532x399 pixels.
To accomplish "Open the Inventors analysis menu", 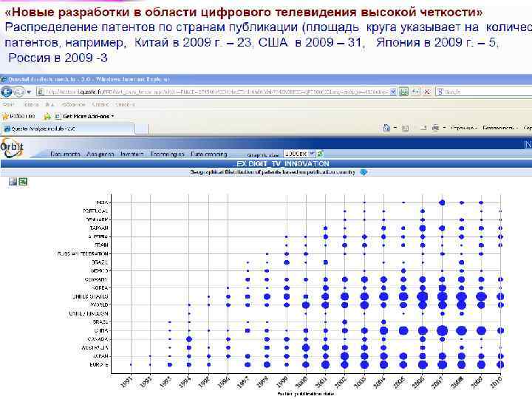I will [x=132, y=154].
